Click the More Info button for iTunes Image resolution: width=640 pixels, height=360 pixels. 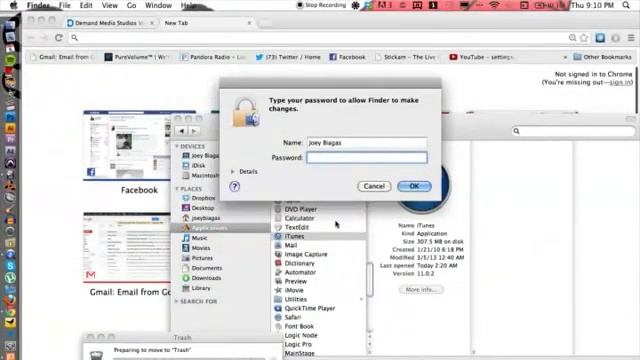click(x=421, y=289)
